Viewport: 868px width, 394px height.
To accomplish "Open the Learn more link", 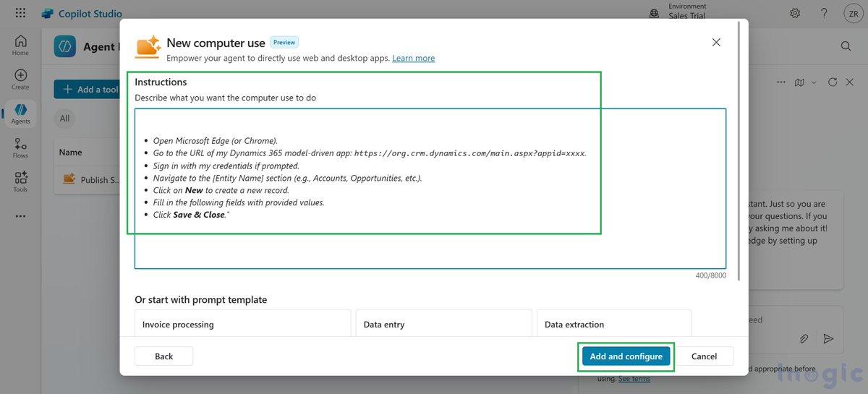I will point(414,58).
